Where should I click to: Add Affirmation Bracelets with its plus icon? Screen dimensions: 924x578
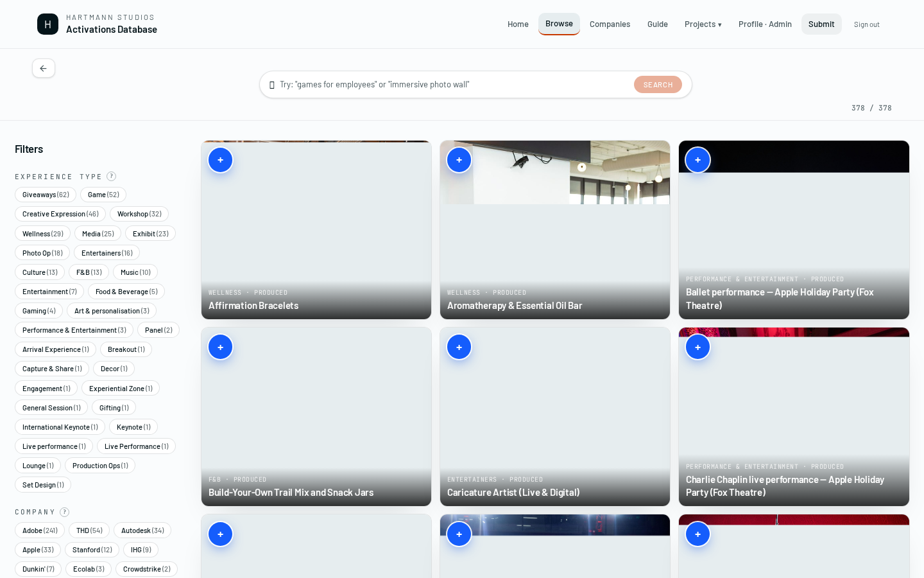pyautogui.click(x=220, y=160)
